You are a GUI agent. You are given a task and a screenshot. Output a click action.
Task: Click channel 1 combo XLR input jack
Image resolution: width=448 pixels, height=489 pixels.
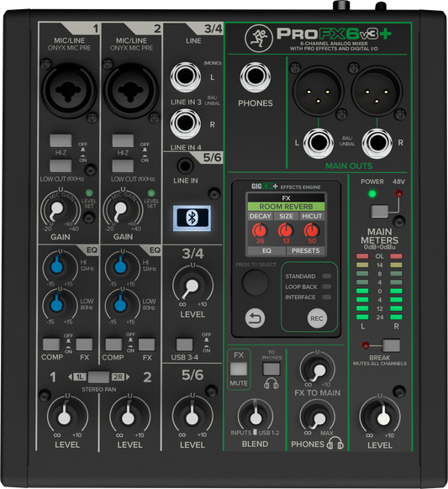click(69, 90)
